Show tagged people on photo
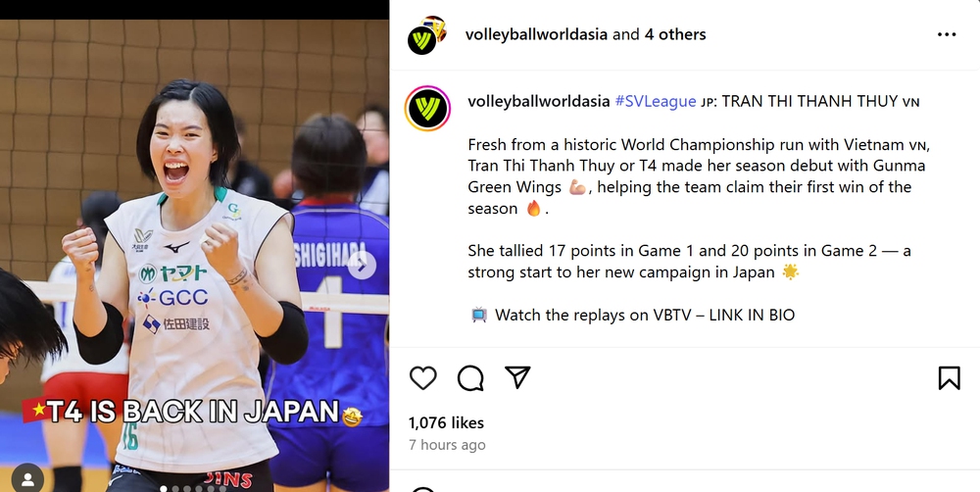Image resolution: width=980 pixels, height=492 pixels. (27, 479)
